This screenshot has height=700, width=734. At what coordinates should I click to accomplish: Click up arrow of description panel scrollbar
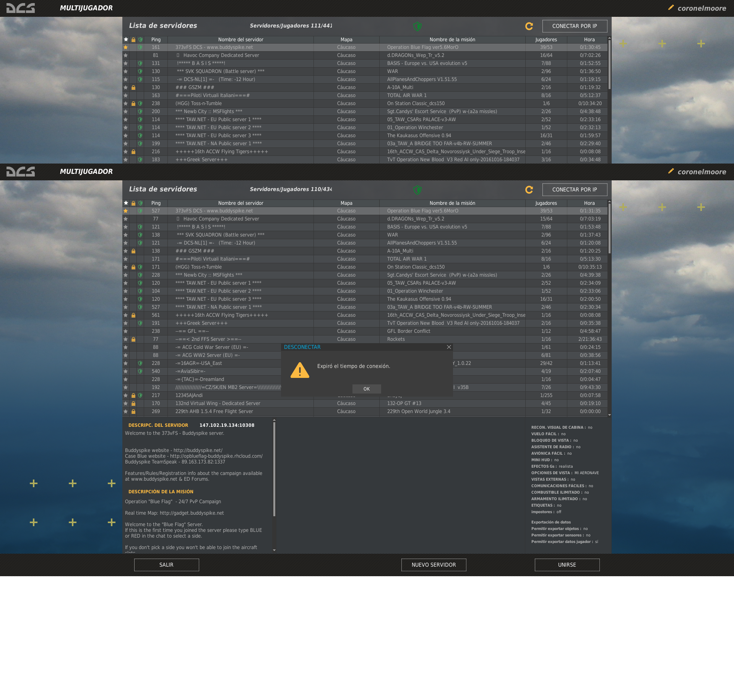pos(274,420)
